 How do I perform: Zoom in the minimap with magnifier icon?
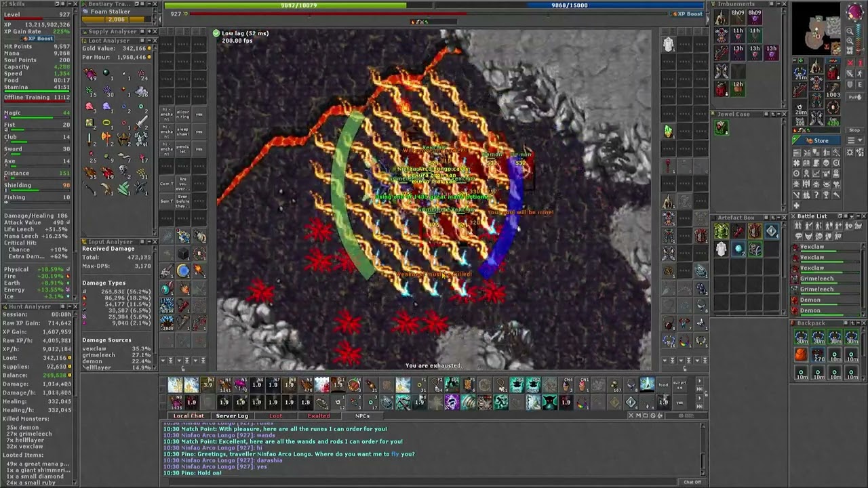point(850,41)
